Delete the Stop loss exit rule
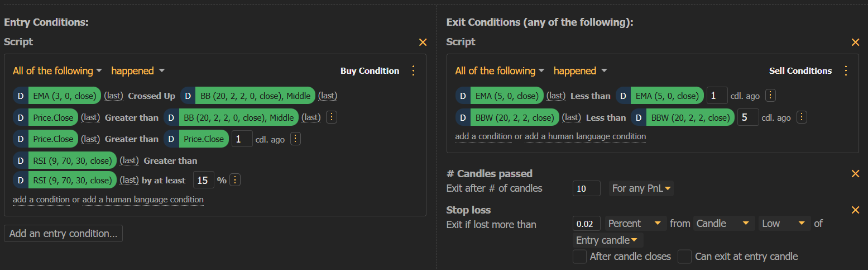Image resolution: width=868 pixels, height=270 pixels. pos(855,210)
